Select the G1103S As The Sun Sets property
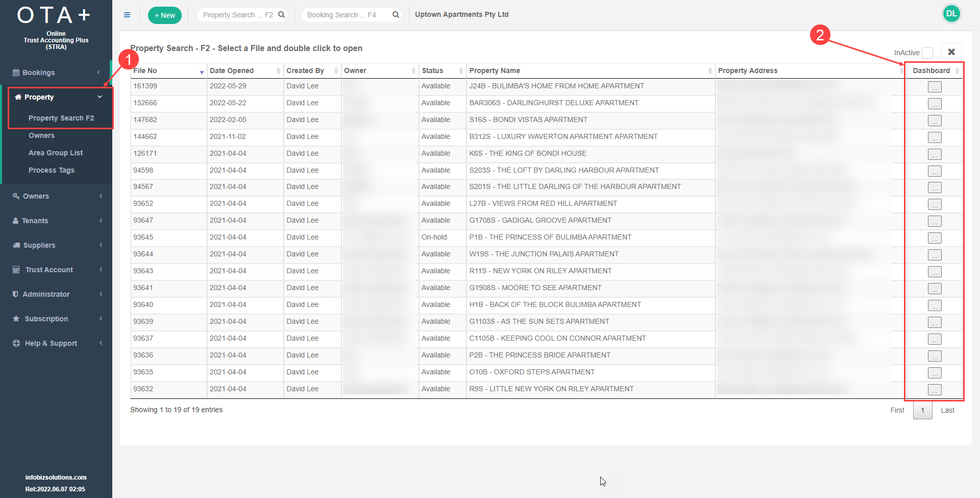Viewport: 980px width, 498px height. [x=540, y=321]
